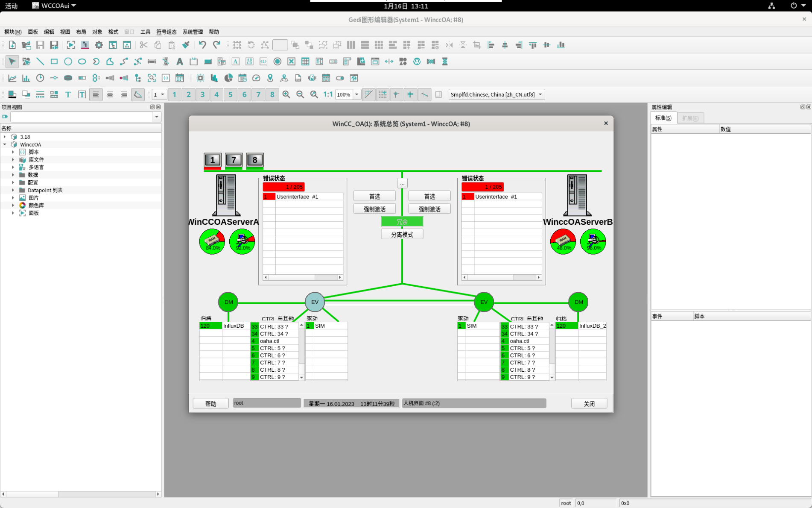Toggle center text alignment
The height and width of the screenshot is (508, 812).
[110, 94]
